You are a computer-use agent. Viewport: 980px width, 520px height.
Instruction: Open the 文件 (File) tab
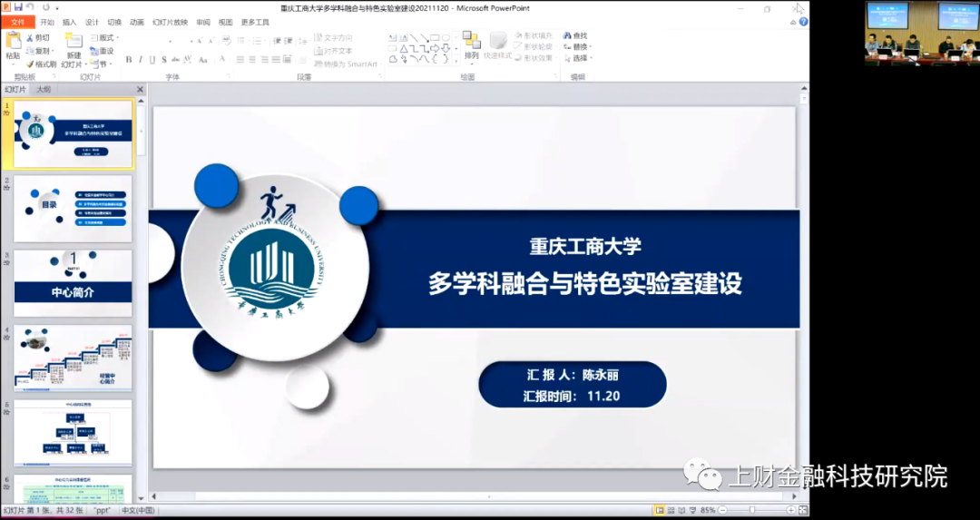17,22
